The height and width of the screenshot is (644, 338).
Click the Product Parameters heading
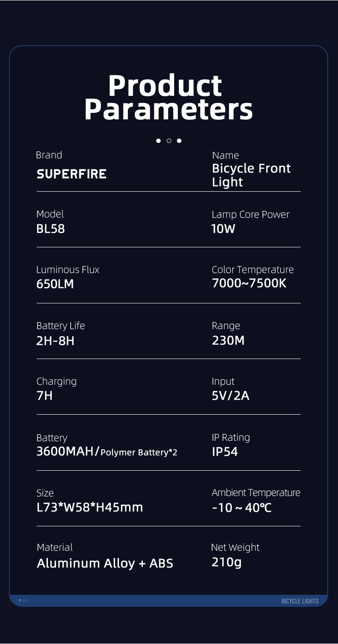point(169,98)
